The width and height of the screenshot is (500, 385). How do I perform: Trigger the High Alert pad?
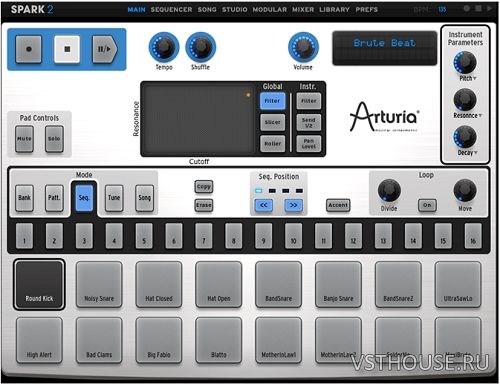click(39, 340)
